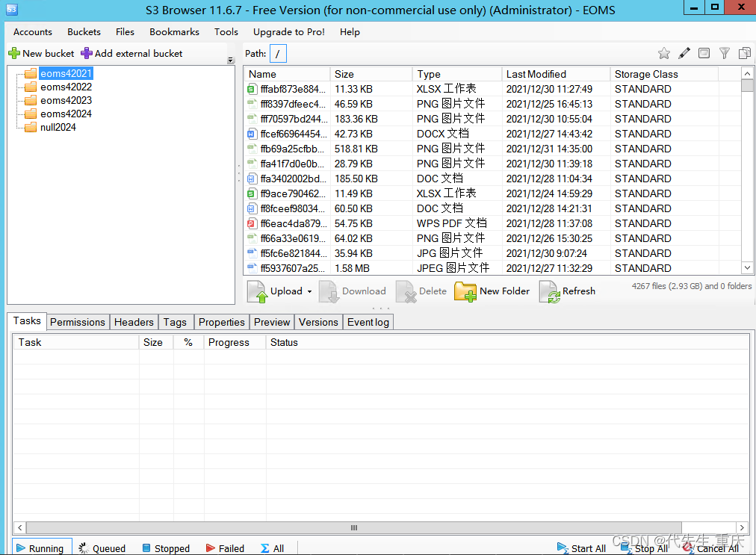The width and height of the screenshot is (756, 555).
Task: Open the Tools menu
Action: coord(228,31)
